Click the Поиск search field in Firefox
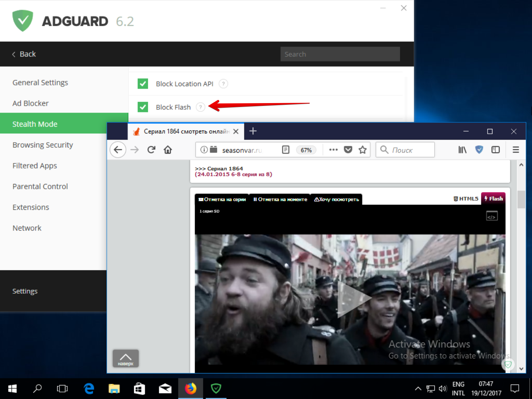Image resolution: width=532 pixels, height=399 pixels. pos(405,150)
